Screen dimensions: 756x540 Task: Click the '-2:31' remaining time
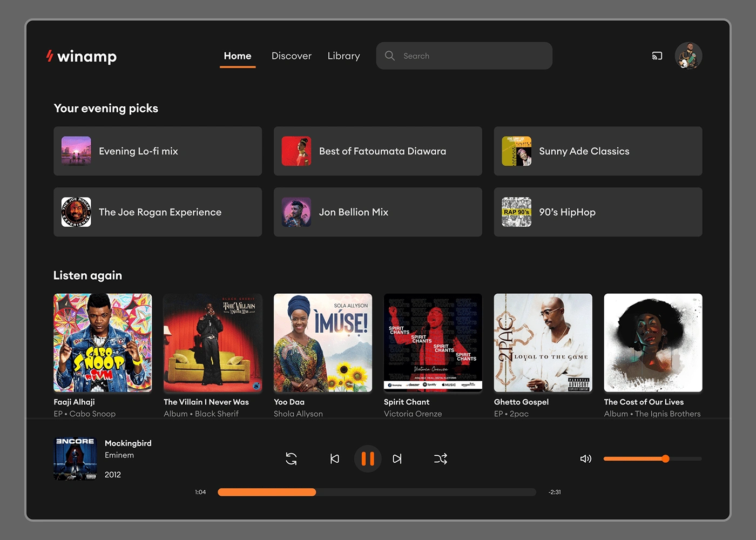pyautogui.click(x=555, y=492)
